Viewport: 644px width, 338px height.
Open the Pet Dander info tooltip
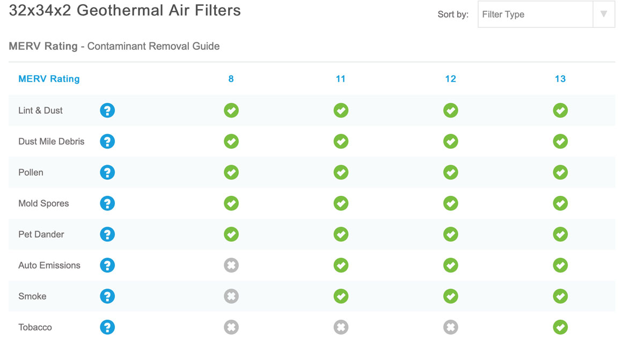(107, 234)
